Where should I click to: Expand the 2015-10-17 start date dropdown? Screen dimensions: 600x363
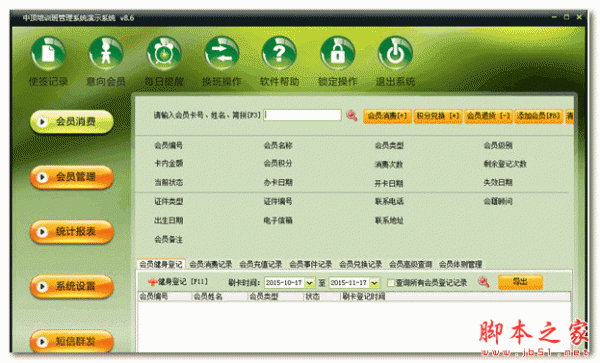pos(310,283)
